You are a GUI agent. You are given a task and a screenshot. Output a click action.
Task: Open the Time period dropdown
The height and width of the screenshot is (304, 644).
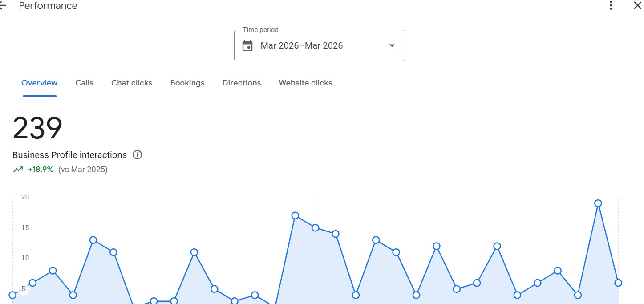point(319,45)
